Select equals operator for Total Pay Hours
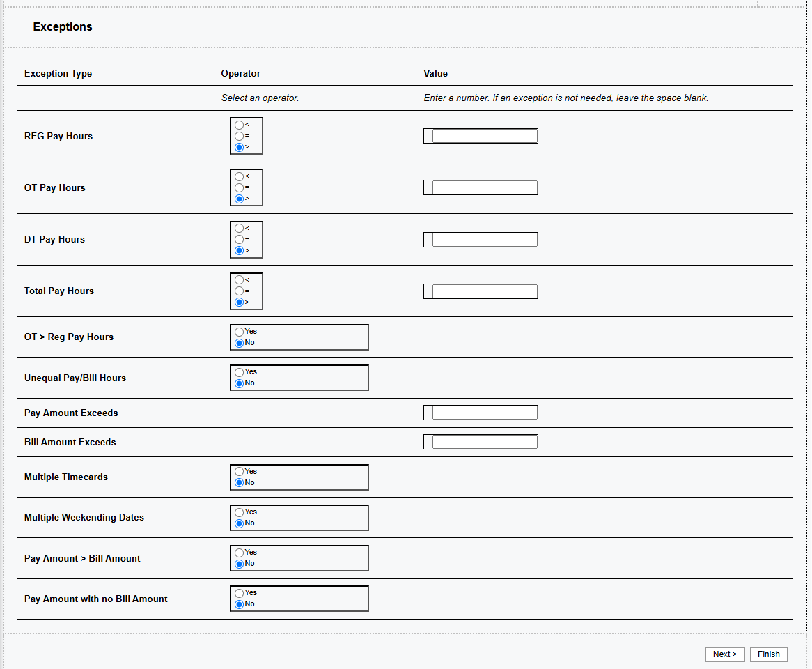 point(240,291)
